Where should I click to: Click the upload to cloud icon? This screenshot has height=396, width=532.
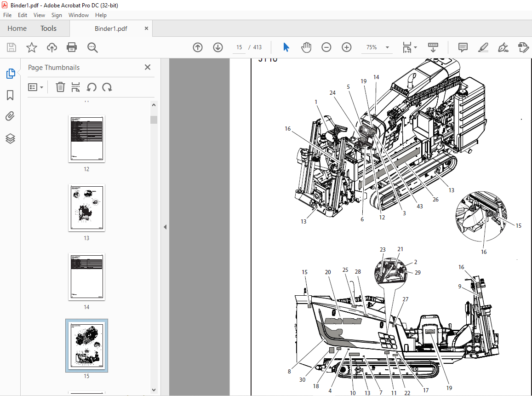point(51,47)
